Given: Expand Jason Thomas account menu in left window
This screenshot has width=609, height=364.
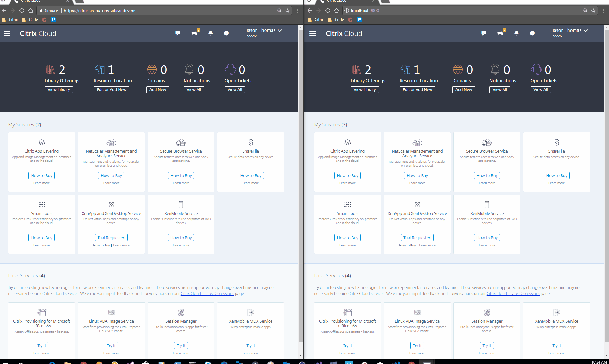Looking at the screenshot, I should (x=264, y=31).
